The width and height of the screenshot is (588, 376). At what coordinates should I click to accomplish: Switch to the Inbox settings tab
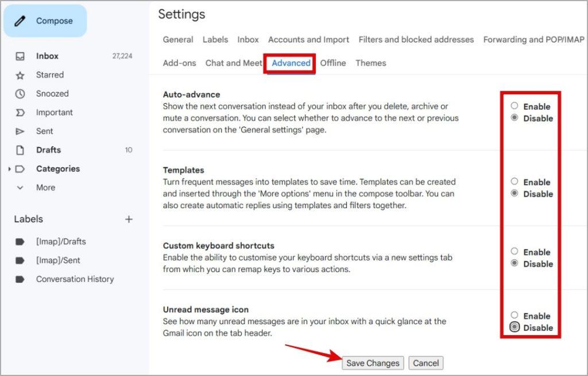pos(248,40)
